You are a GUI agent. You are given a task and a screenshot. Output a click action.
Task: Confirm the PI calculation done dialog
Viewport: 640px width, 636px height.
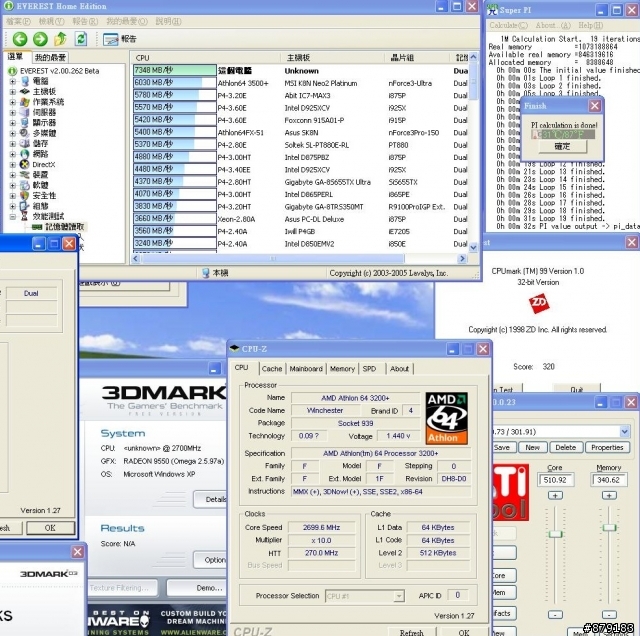click(562, 147)
